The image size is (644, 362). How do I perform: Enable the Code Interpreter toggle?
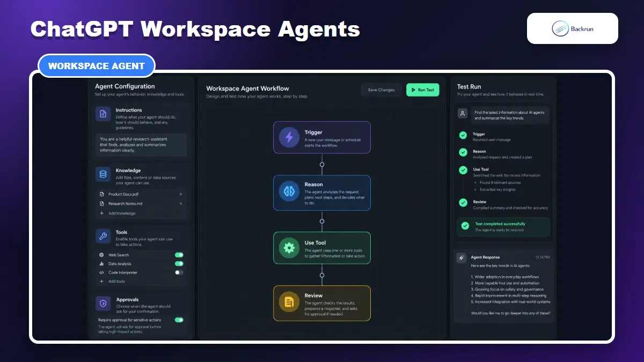click(179, 272)
